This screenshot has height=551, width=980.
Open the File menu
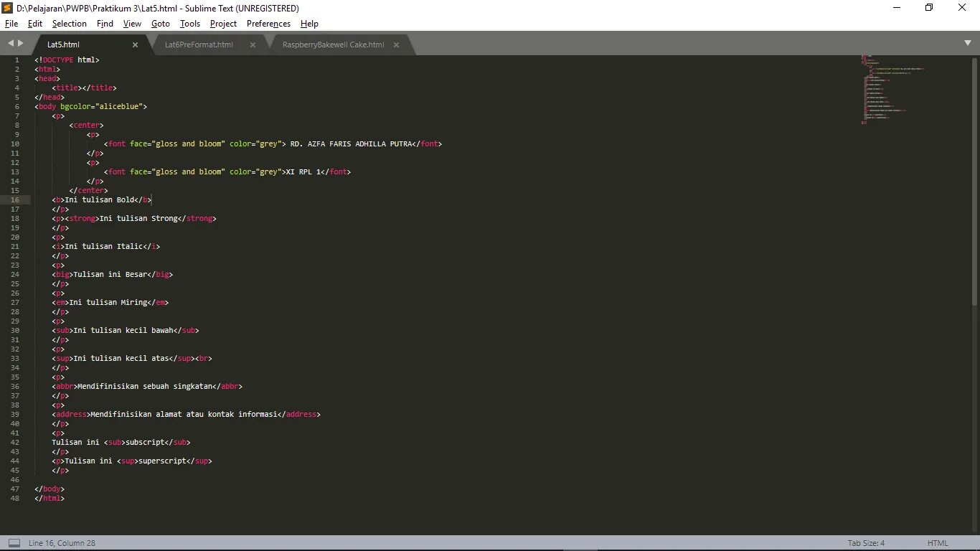(x=11, y=24)
